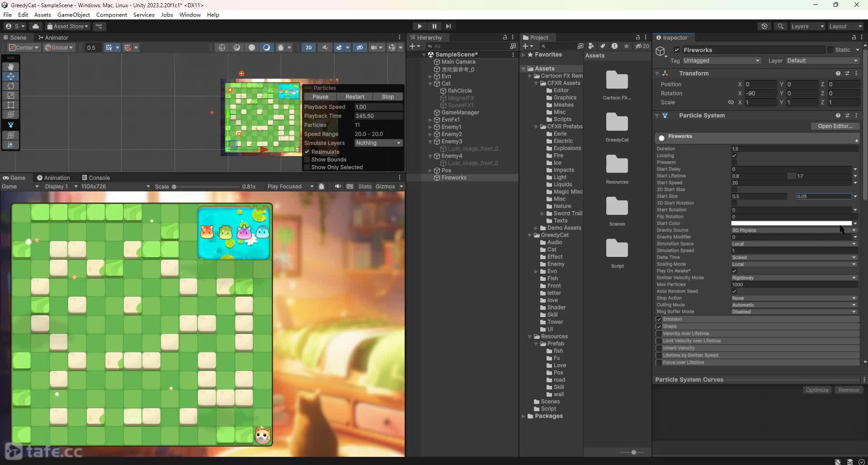Image resolution: width=868 pixels, height=465 pixels.
Task: Open Transform component preset icon
Action: [x=847, y=73]
